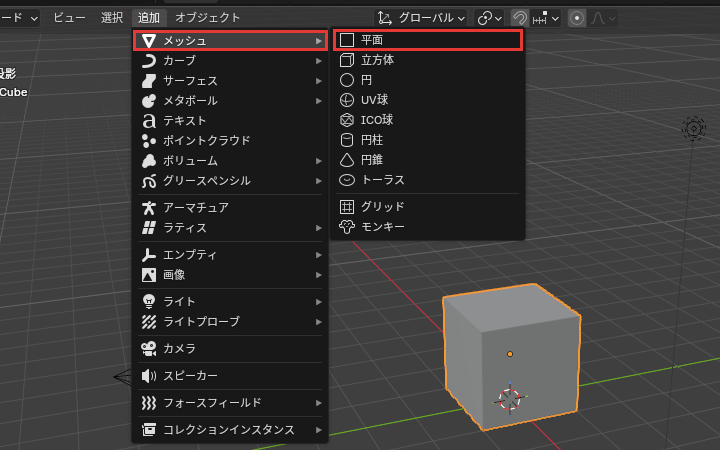
Task: Expand the コレクションインスタンス submenu arrow
Action: [x=319, y=430]
